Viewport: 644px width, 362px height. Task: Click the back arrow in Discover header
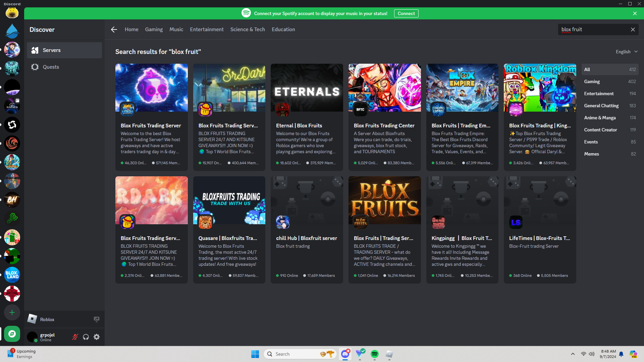[x=114, y=29]
